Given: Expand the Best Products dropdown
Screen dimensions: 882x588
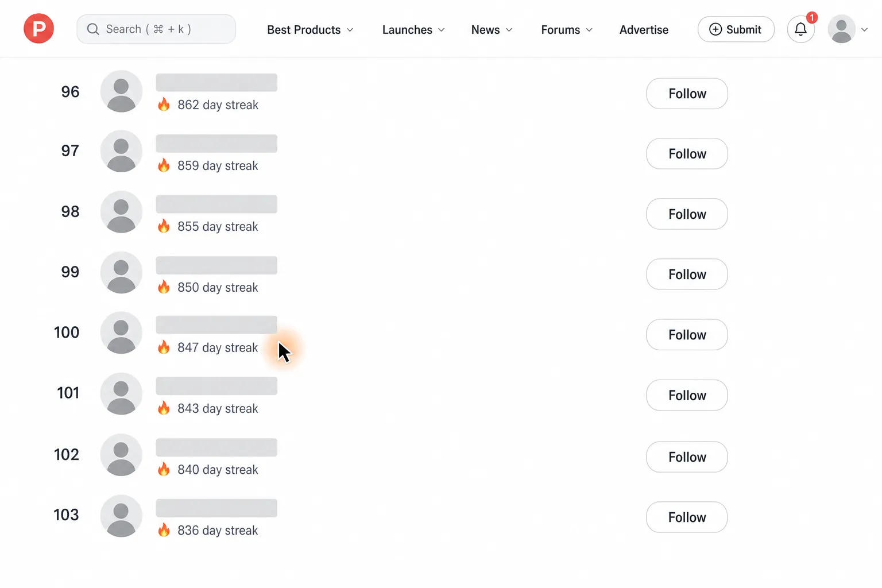Looking at the screenshot, I should point(310,30).
